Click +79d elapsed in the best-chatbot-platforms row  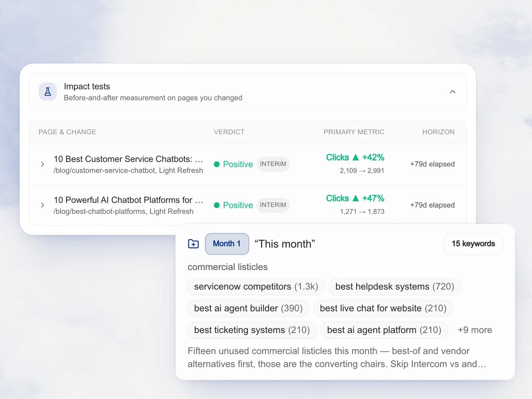pos(432,205)
